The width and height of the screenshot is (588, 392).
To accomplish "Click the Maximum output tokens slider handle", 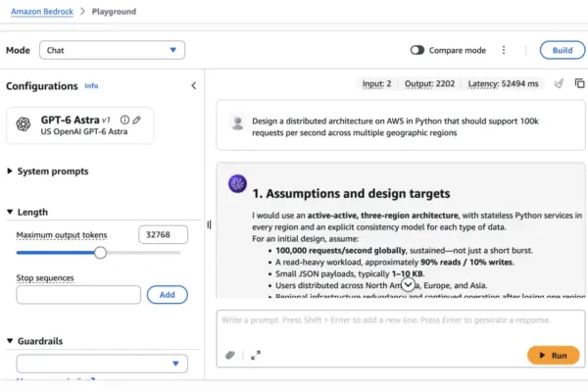I will coord(100,253).
